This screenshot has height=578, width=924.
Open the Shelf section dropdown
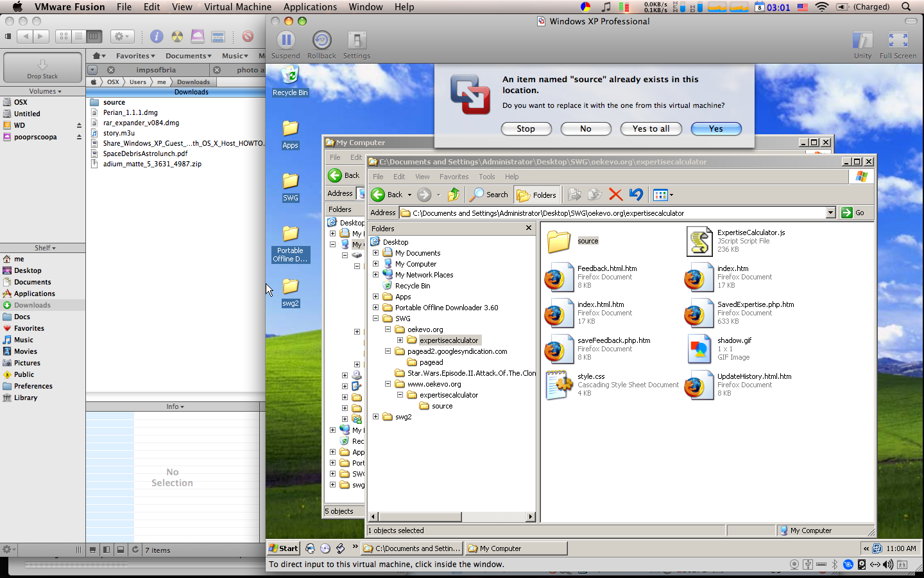click(x=45, y=248)
